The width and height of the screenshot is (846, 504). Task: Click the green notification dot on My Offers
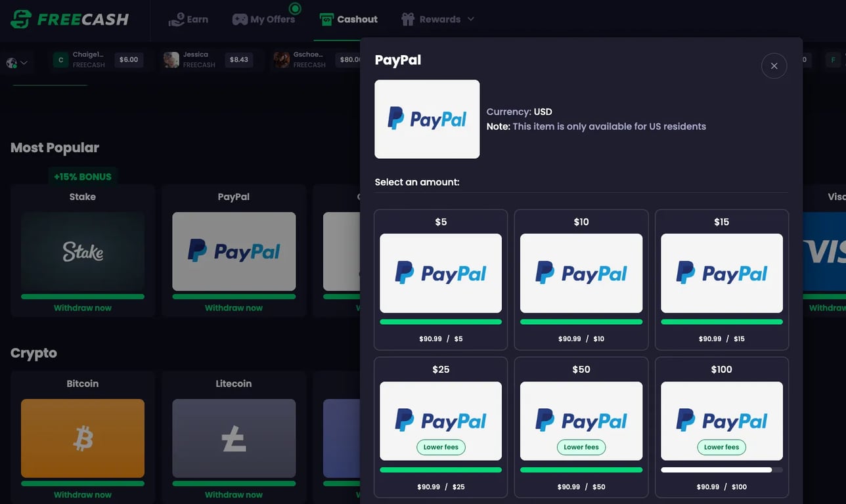tap(295, 9)
